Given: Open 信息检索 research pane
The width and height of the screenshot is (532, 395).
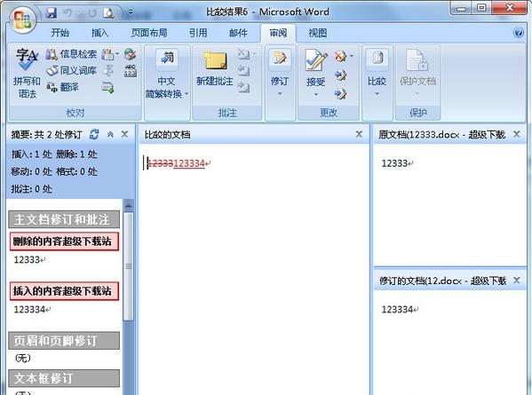Looking at the screenshot, I should tap(71, 54).
